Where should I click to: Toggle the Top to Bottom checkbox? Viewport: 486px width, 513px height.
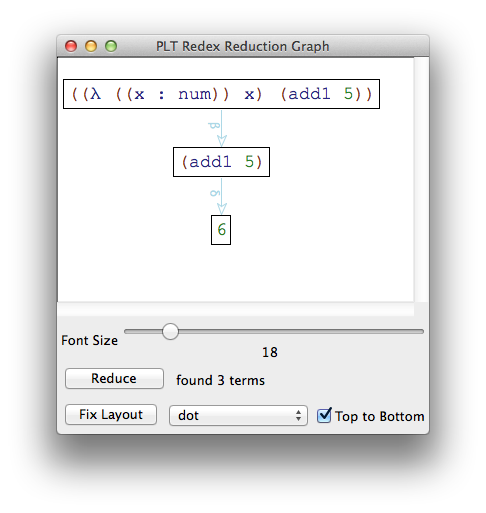324,415
